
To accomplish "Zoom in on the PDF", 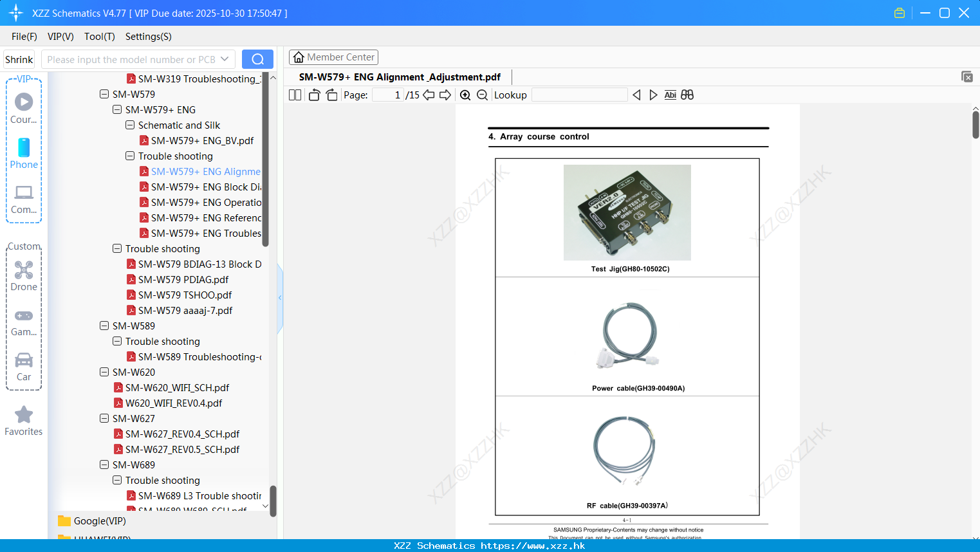I will (465, 95).
